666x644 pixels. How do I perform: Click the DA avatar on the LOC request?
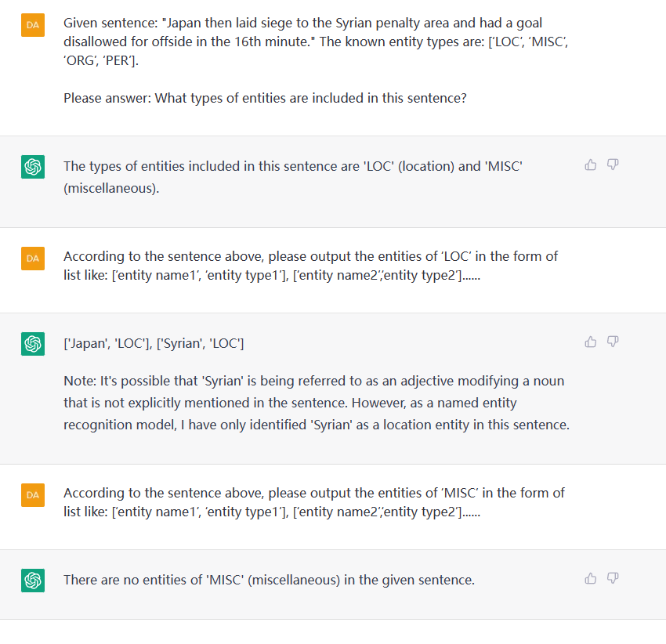pyautogui.click(x=33, y=259)
